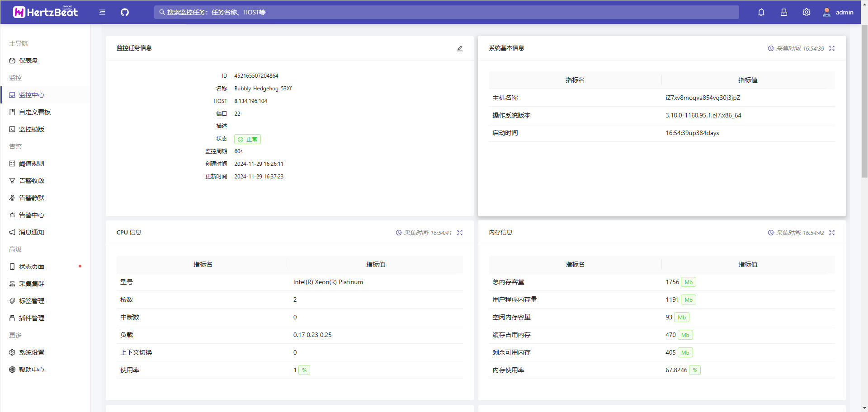868x412 pixels.
Task: Click the lock icon in top bar
Action: [x=783, y=12]
